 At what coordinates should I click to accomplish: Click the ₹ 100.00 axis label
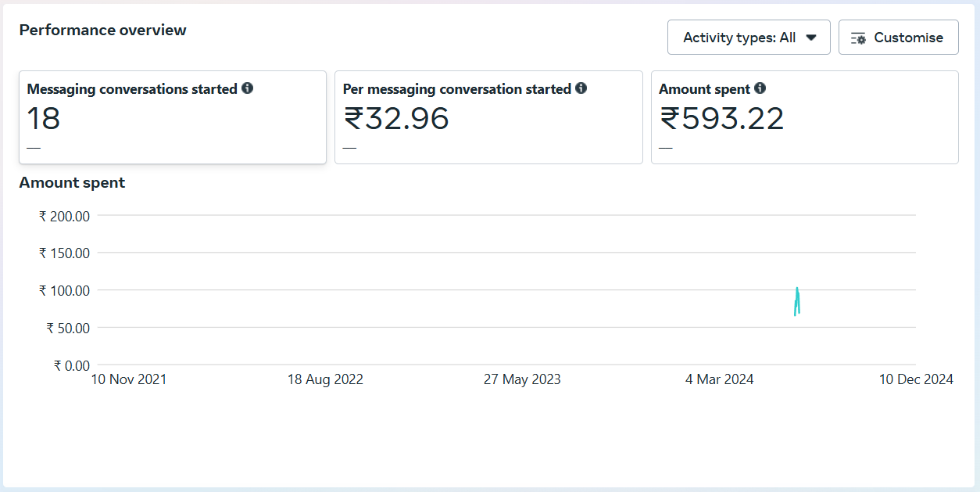[x=64, y=290]
